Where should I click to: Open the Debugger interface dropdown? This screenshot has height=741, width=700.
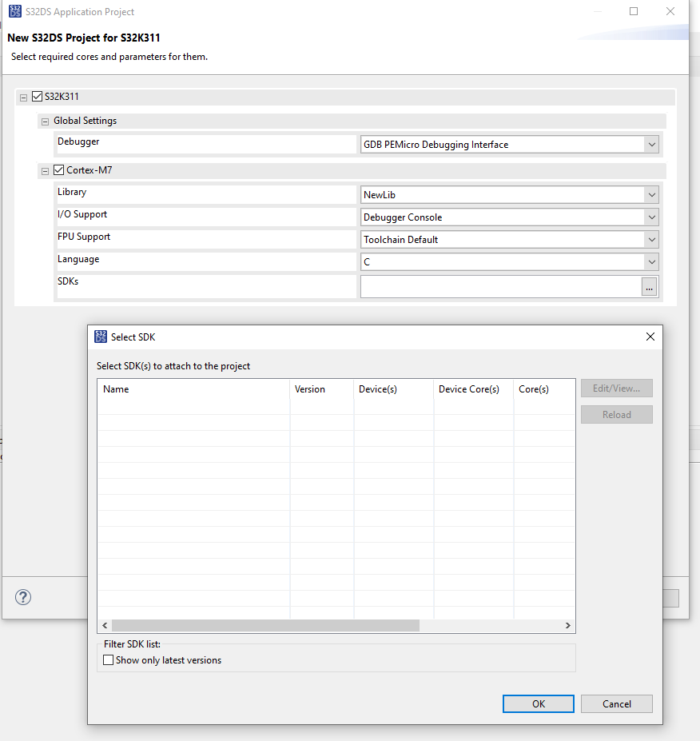coord(651,144)
